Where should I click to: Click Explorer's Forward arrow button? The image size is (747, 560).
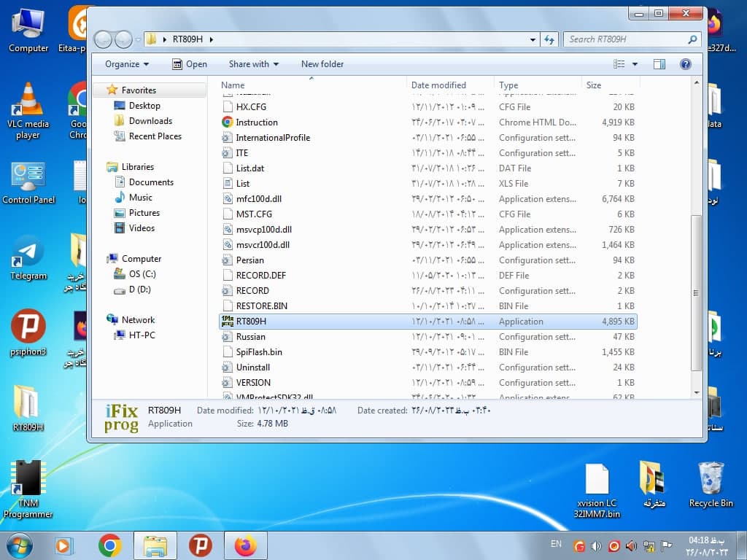coord(123,39)
